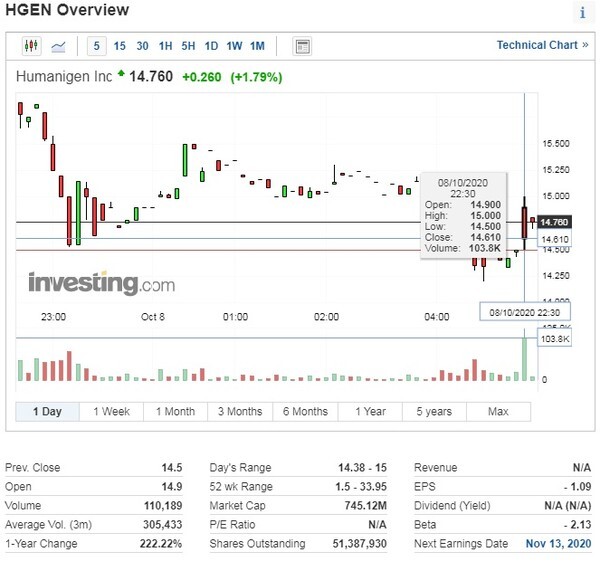Click the +0.260 price change value
The width and height of the screenshot is (600, 571).
pyautogui.click(x=202, y=77)
